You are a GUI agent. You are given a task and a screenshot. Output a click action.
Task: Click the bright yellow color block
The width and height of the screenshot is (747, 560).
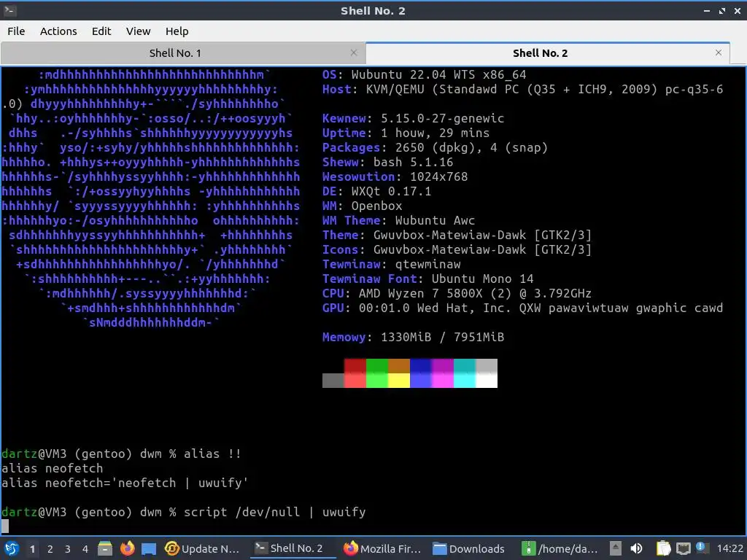click(x=399, y=381)
